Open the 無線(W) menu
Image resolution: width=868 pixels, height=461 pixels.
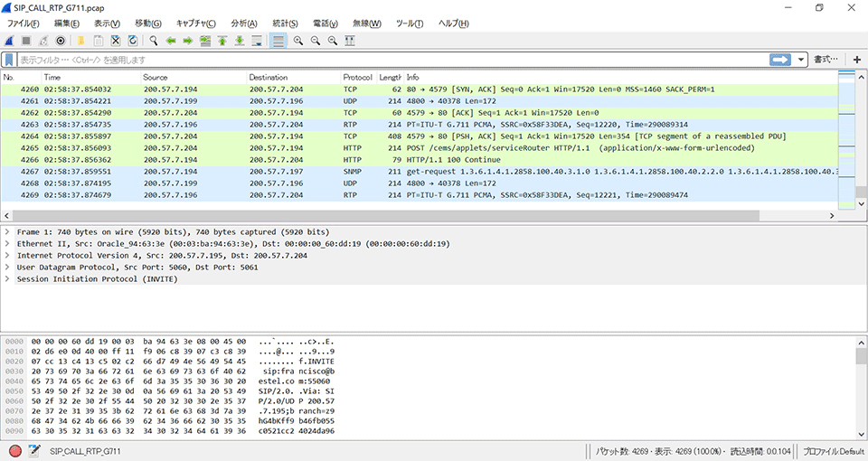(x=367, y=24)
